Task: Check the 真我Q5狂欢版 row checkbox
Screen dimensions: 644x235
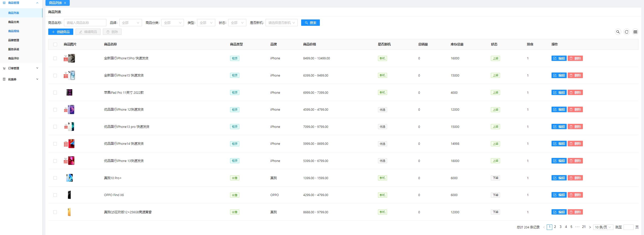Action: pos(55,212)
